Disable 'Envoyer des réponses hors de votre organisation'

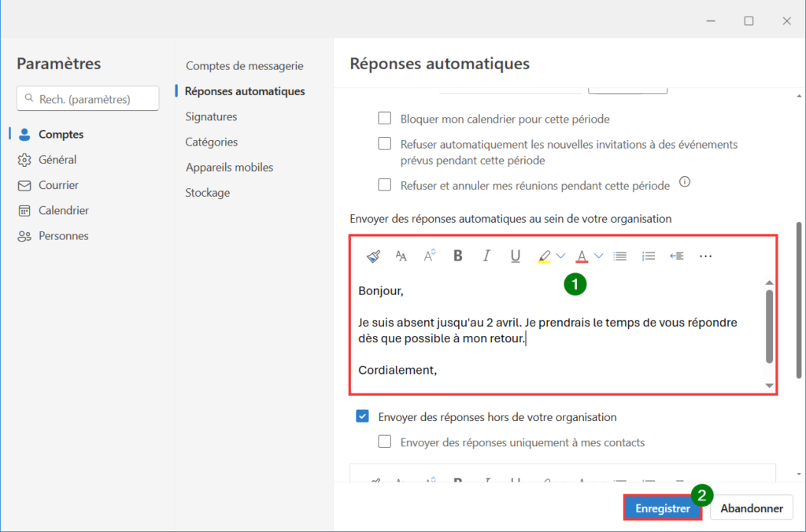pos(362,417)
